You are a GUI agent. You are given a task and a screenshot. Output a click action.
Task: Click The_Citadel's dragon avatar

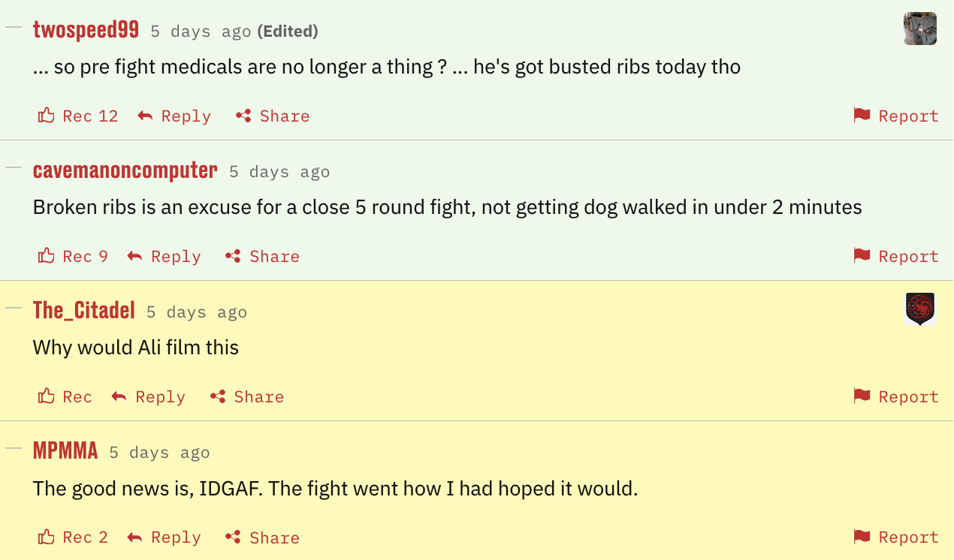point(919,309)
